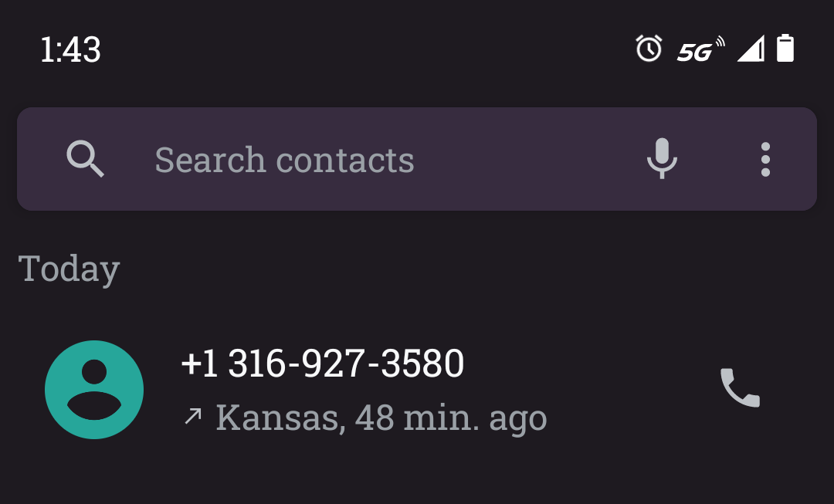
Task: Tap the 5G network indicator
Action: tap(700, 50)
